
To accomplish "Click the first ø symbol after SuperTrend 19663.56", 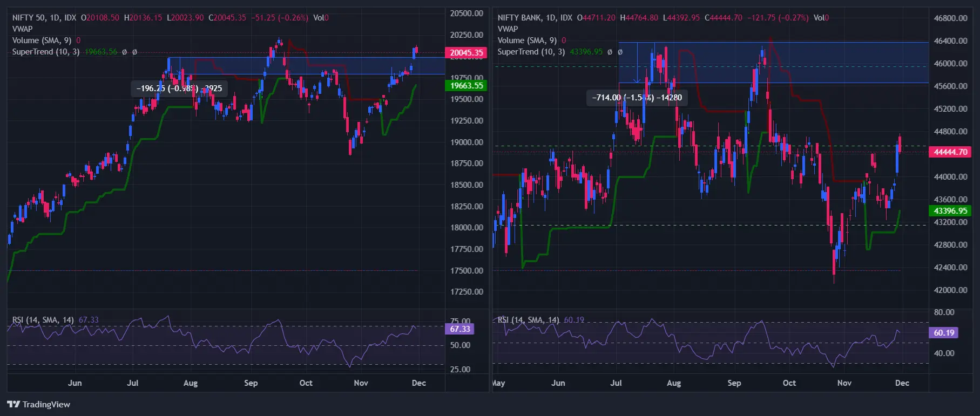I will click(124, 52).
